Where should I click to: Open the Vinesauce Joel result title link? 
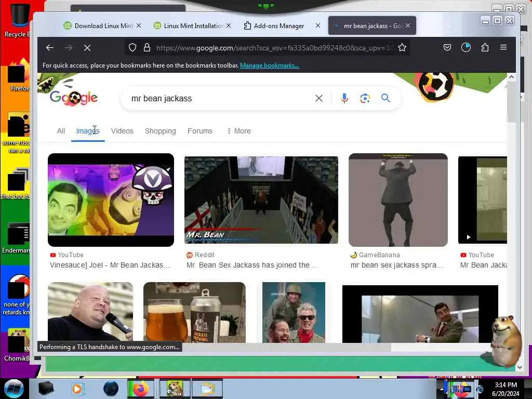(110, 265)
